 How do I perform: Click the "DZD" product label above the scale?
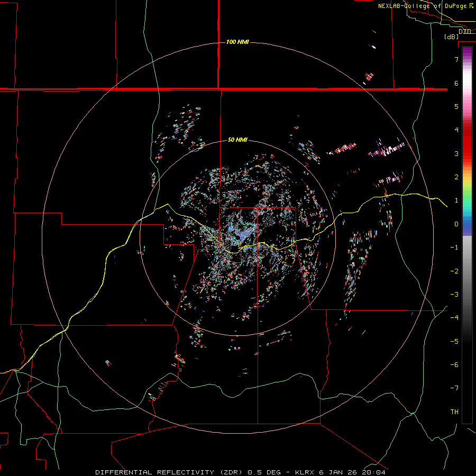point(465,31)
